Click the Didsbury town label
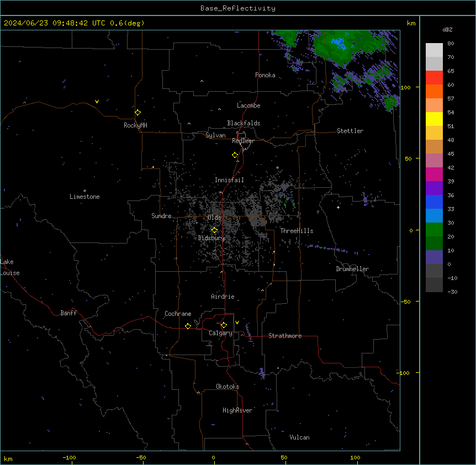This screenshot has width=476, height=465. coord(211,238)
